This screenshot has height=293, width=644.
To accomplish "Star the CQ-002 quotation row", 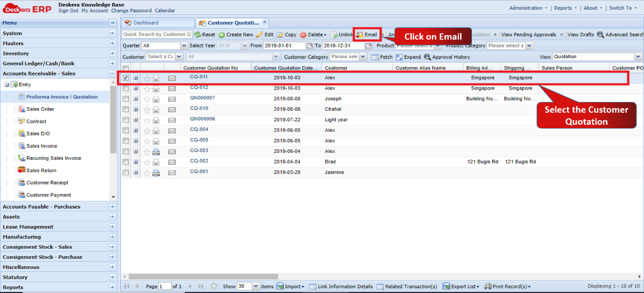I will (x=147, y=162).
